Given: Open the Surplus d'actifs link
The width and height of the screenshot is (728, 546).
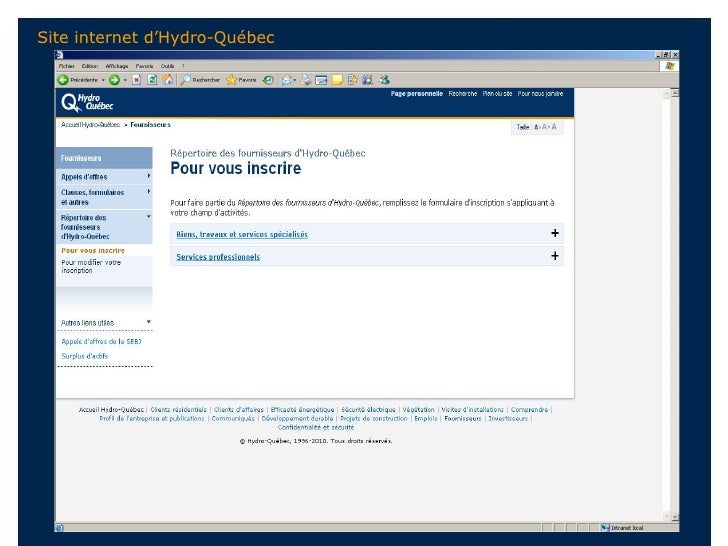Looking at the screenshot, I should click(84, 356).
